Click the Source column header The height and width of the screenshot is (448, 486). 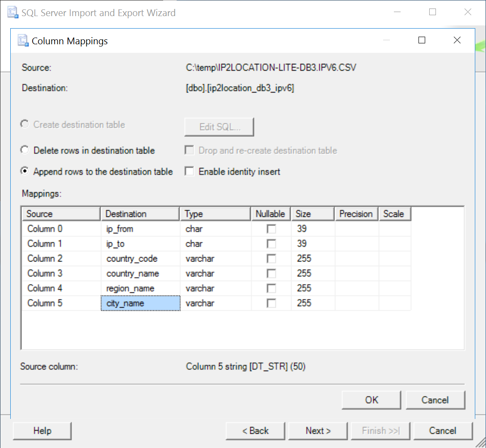point(61,214)
